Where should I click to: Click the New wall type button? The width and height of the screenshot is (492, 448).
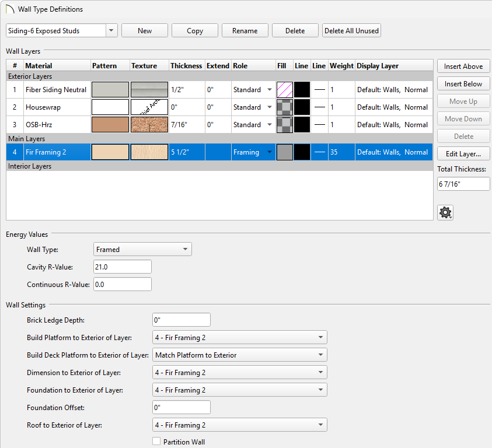pos(145,31)
